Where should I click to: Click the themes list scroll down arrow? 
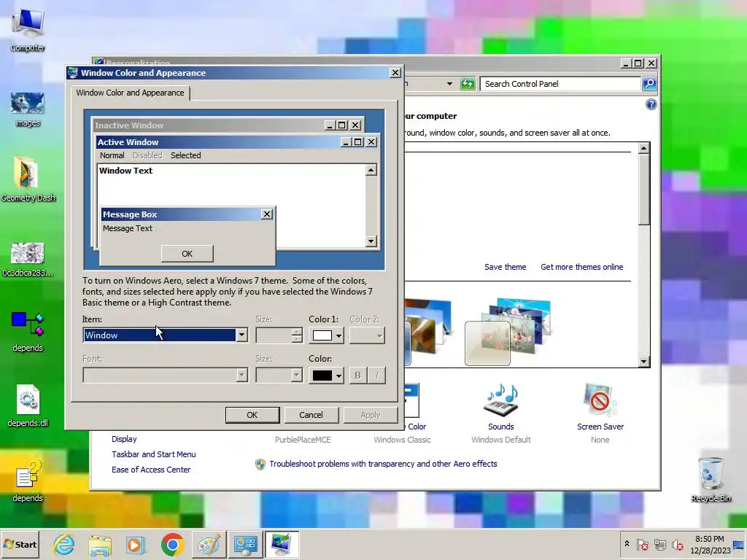[643, 362]
